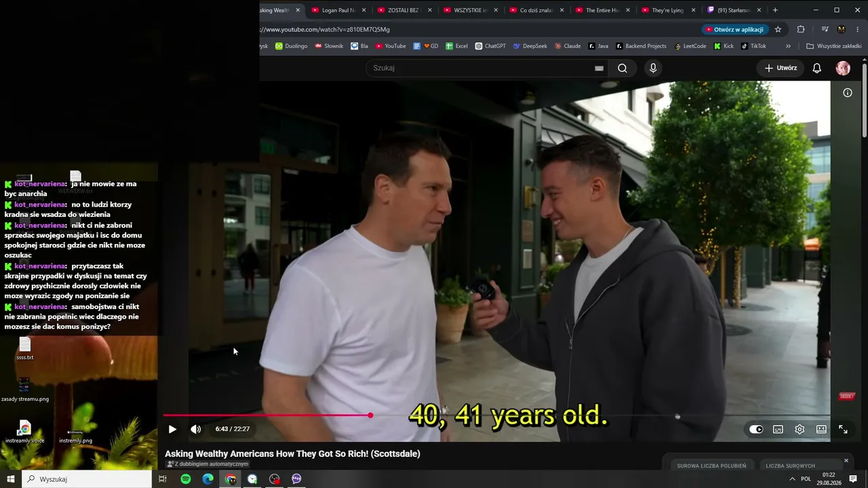Screen dimensions: 868x488
Task: Play the paused YouTube video
Action: pos(172,429)
